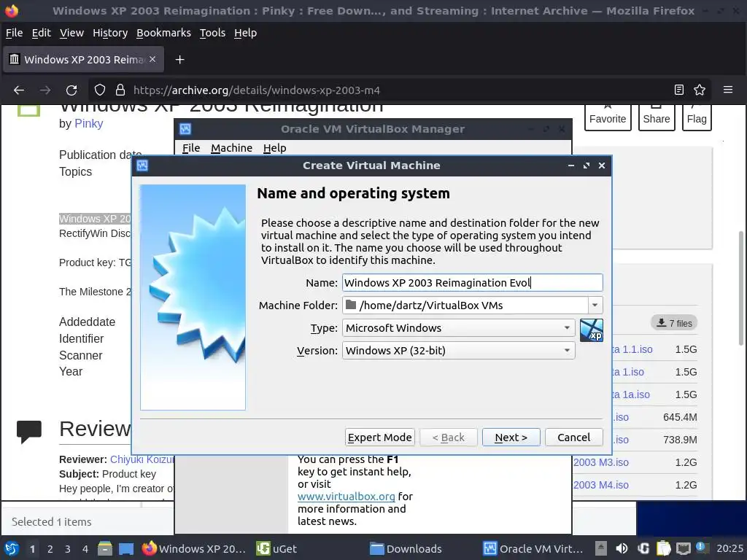Viewport: 747px width, 560px height.
Task: Click the Pinky author link
Action: [88, 123]
